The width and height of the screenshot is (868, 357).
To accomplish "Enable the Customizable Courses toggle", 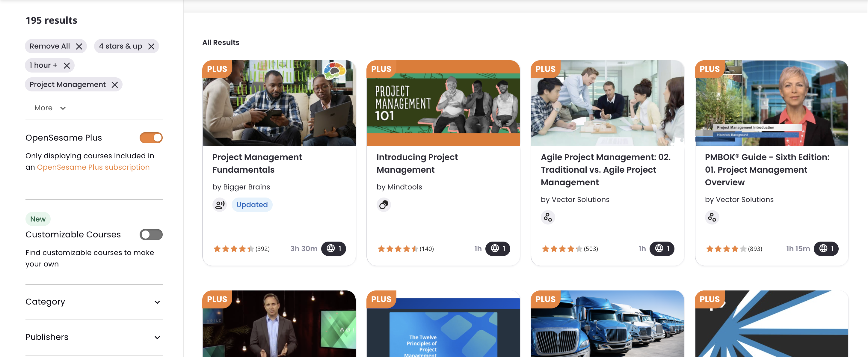I will coord(151,234).
